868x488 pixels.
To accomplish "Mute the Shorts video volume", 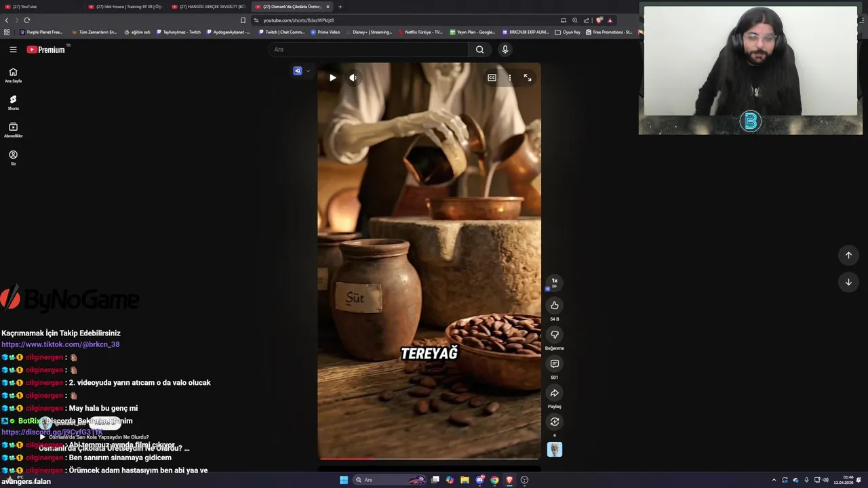I will tap(353, 78).
